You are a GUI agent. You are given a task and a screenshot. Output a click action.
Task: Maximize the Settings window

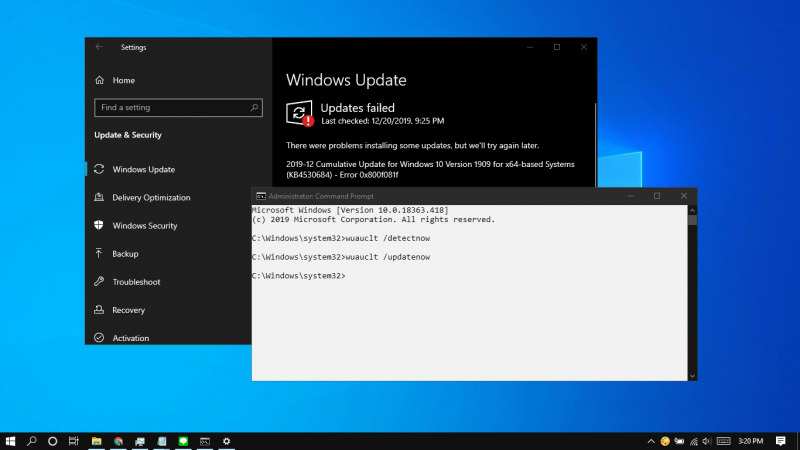point(557,47)
